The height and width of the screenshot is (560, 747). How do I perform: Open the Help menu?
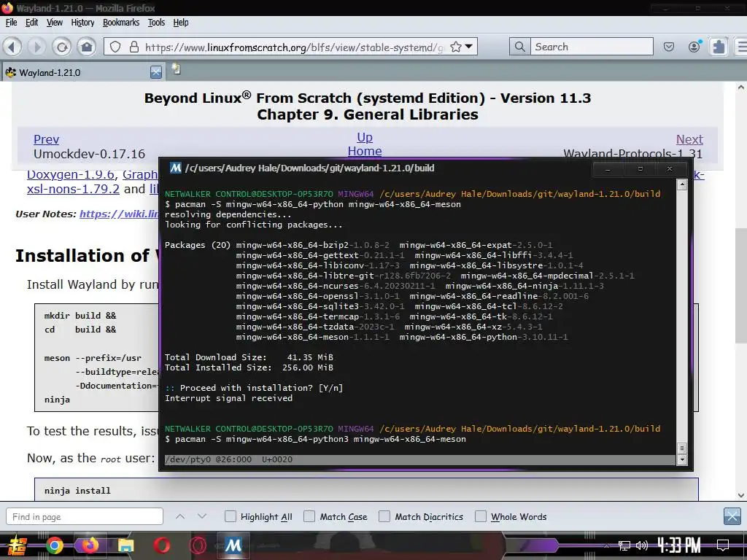pos(181,23)
